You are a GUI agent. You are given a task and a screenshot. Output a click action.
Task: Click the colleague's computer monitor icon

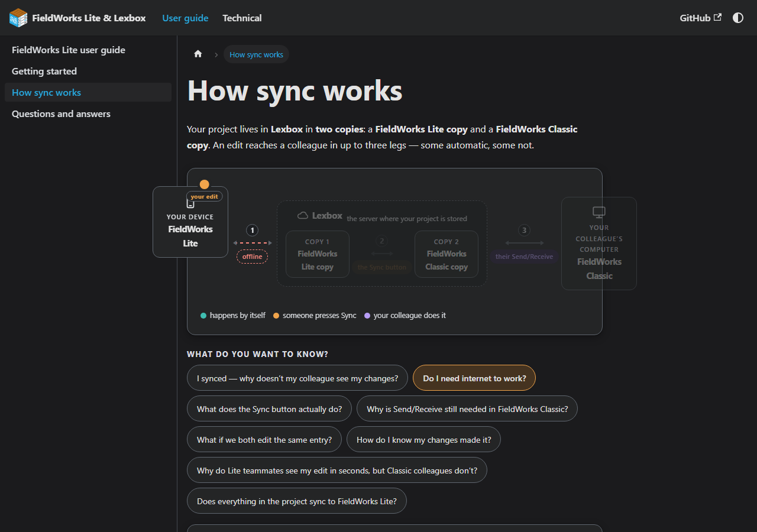click(x=599, y=212)
